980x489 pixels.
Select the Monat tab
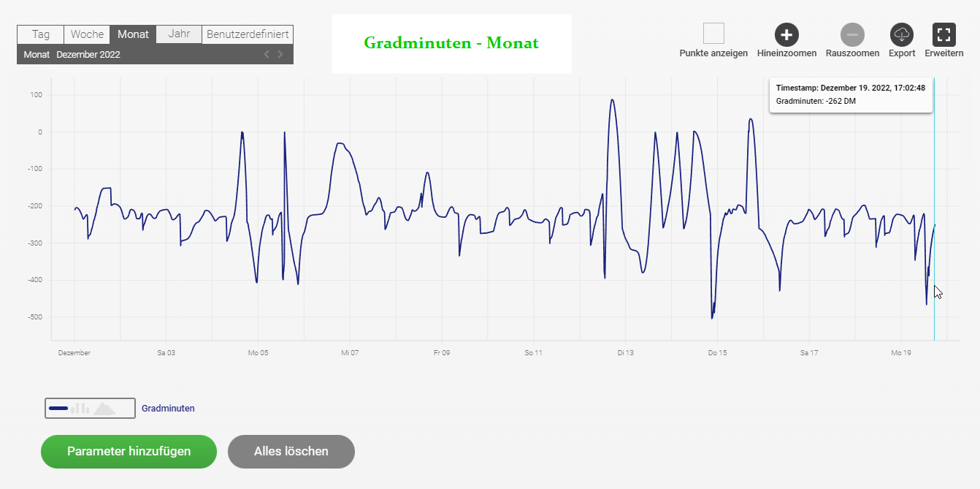coord(133,34)
